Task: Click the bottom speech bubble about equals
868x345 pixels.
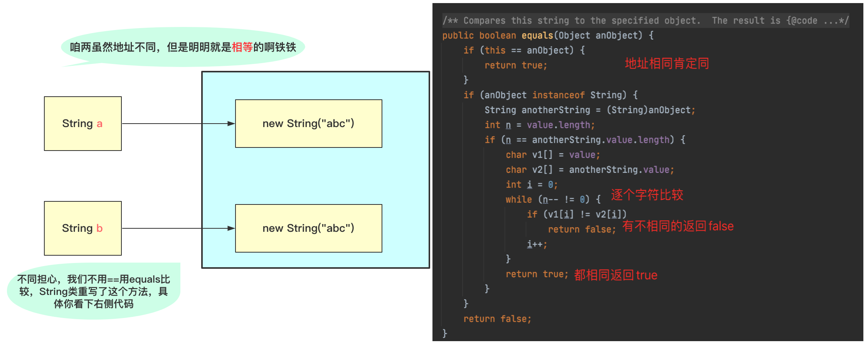Action: (x=93, y=291)
